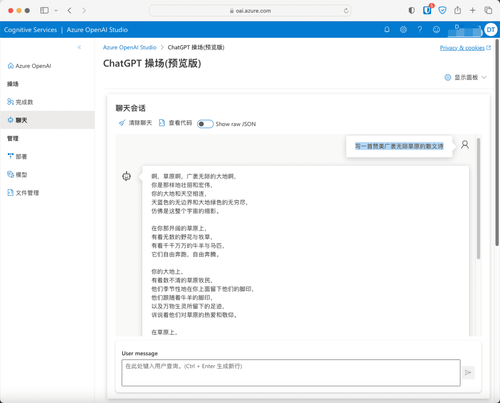Click the line 有着无数的野花与牧草
500x403 pixels.
tap(182, 237)
